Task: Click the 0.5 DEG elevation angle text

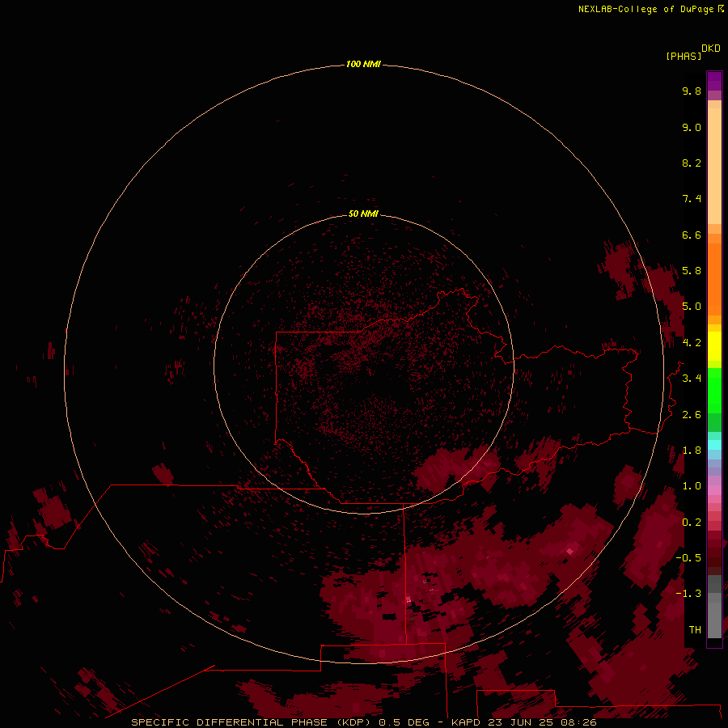Action: (404, 722)
